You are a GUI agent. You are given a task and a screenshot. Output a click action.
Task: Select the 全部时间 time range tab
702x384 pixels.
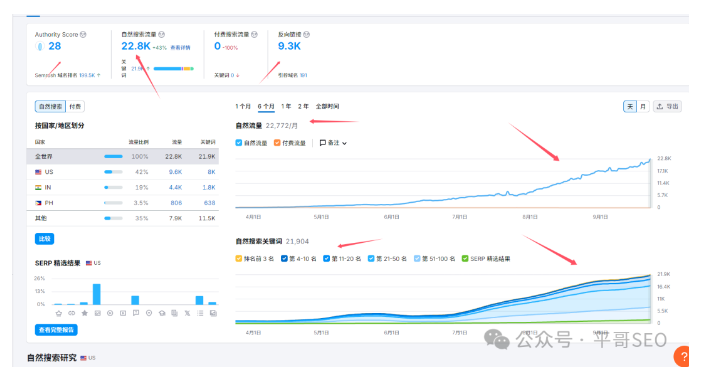(x=327, y=107)
